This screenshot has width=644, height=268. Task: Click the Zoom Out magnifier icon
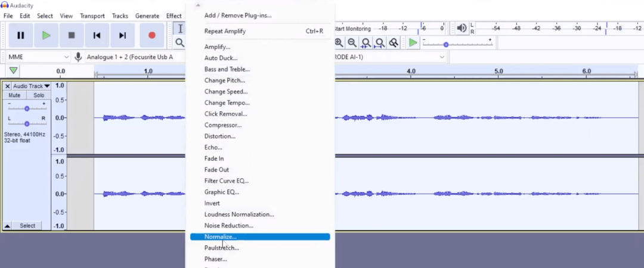(352, 43)
